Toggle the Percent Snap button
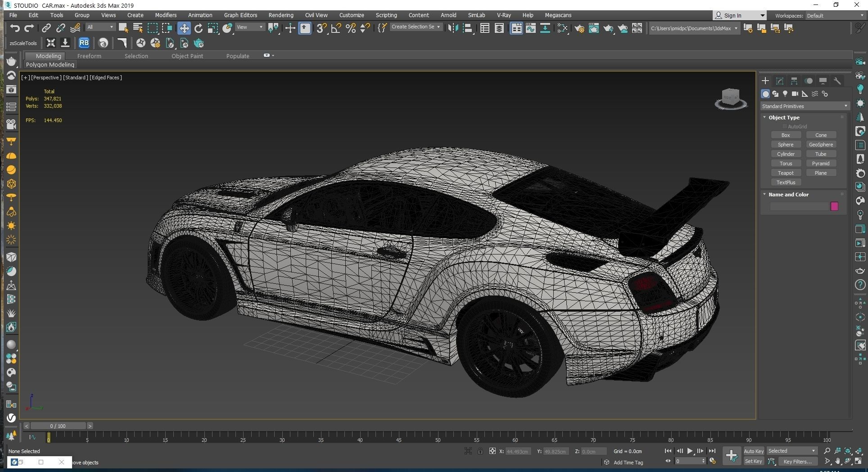Image resolution: width=868 pixels, height=472 pixels. (351, 28)
